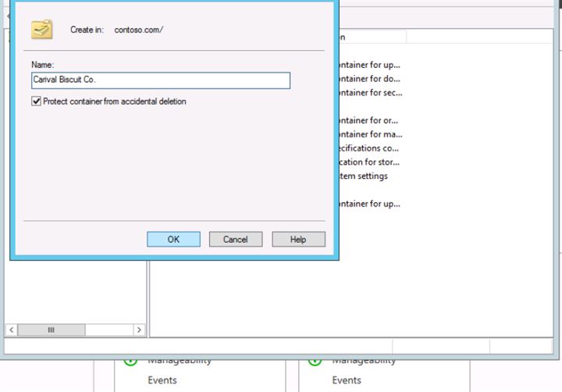The height and width of the screenshot is (392, 562).
Task: Click the horizontal scrollbar thumb in tree pane
Action: pos(52,330)
